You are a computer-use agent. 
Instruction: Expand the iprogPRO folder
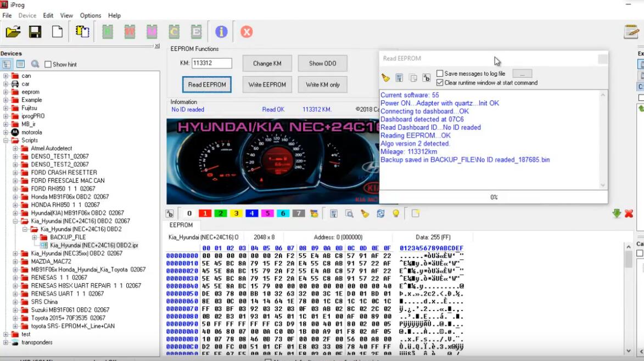click(5, 116)
